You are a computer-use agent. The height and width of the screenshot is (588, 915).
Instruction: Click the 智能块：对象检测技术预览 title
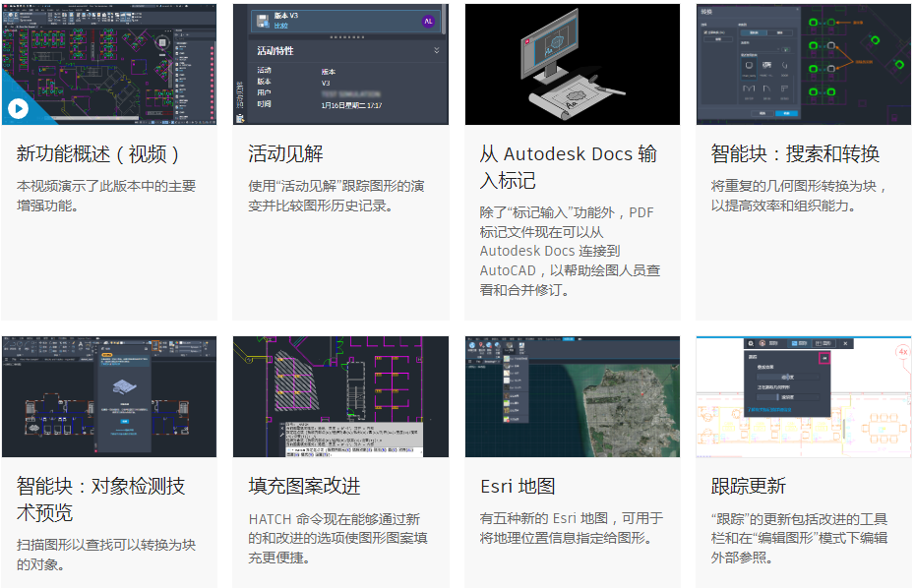point(100,500)
